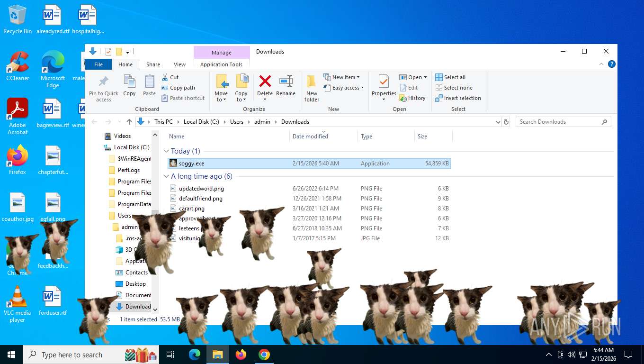Click Copy path in the ribbon

pos(178,88)
